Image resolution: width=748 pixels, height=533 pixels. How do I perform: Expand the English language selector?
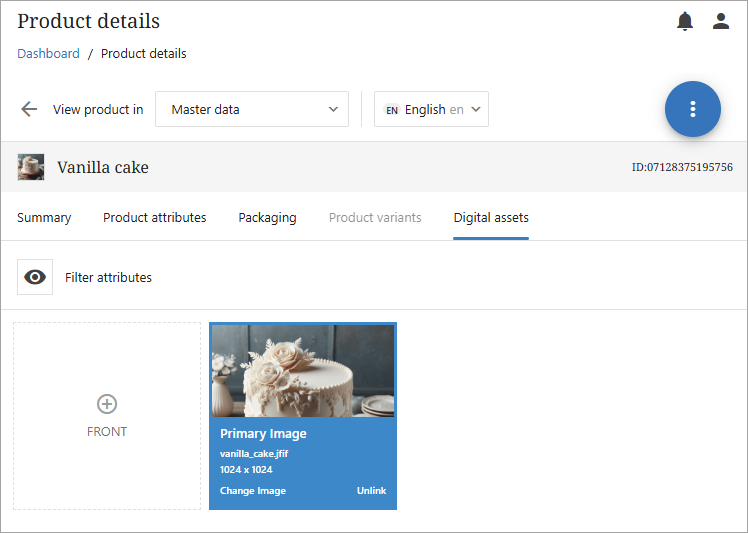pyautogui.click(x=431, y=109)
